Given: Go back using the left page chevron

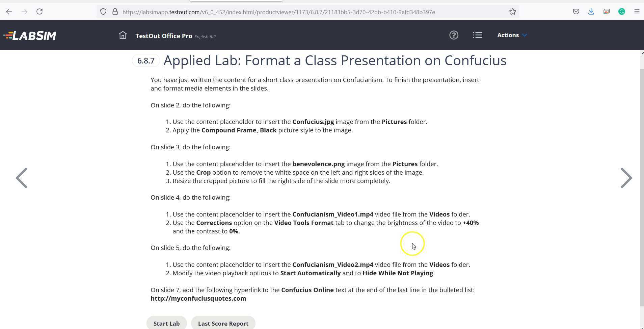Looking at the screenshot, I should (21, 178).
